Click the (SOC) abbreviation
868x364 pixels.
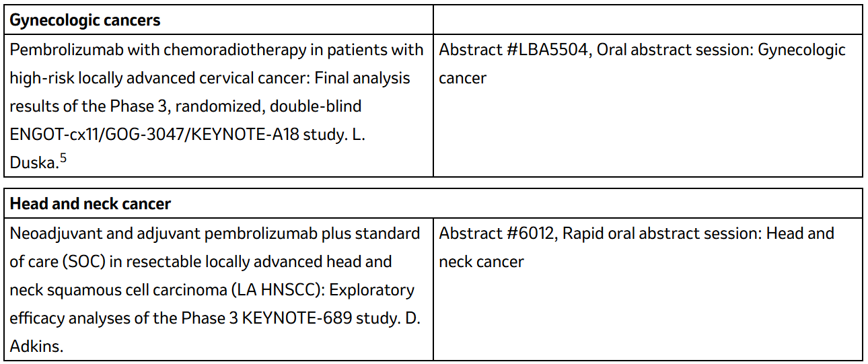pos(84,262)
